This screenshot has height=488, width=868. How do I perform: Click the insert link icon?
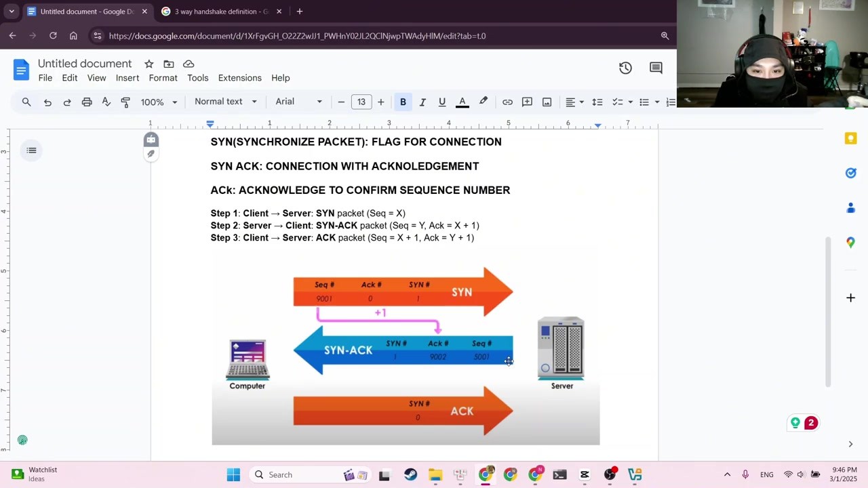point(507,102)
